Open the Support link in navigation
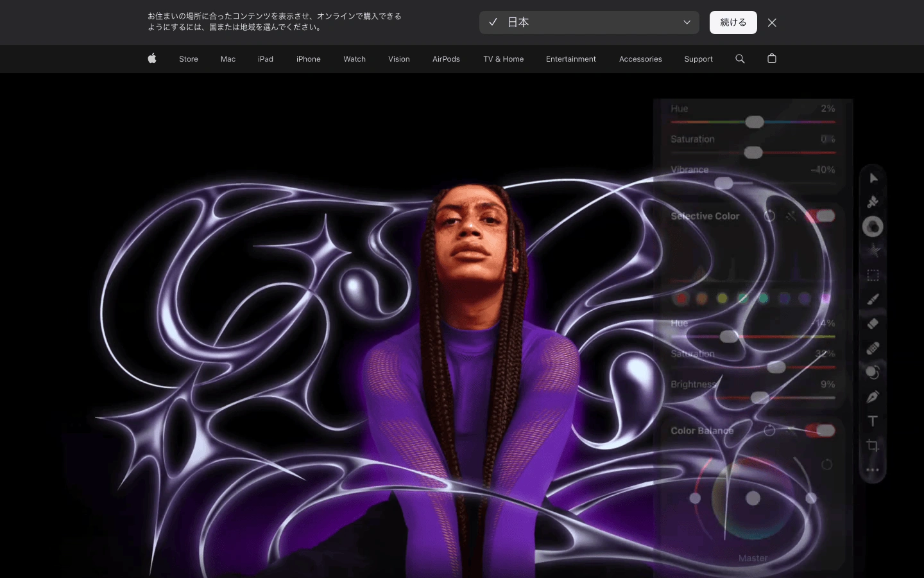 698,58
